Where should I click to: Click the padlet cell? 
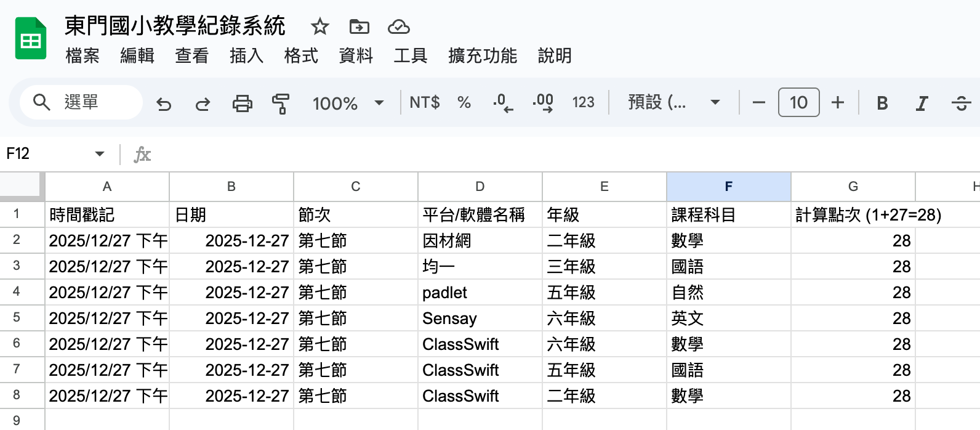pyautogui.click(x=480, y=293)
